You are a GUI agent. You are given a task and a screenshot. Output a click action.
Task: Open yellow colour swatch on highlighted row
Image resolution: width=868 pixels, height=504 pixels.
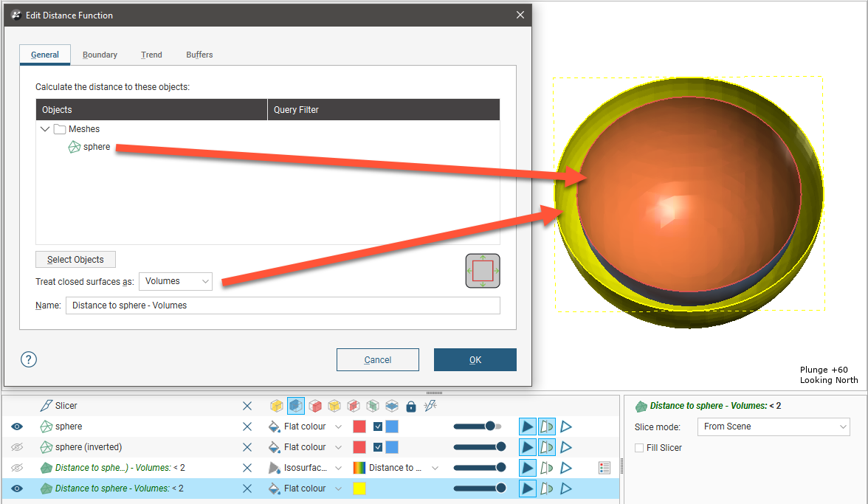pyautogui.click(x=359, y=489)
